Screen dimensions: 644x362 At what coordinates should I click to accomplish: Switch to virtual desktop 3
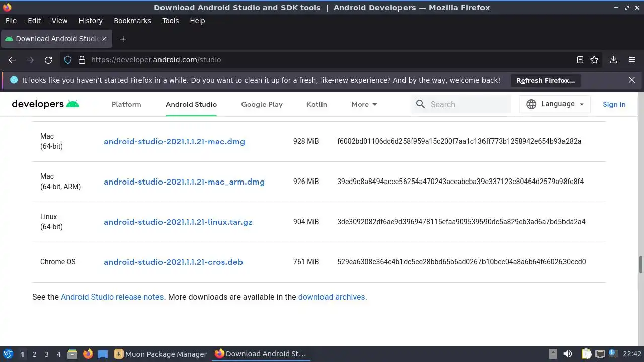coord(46,354)
